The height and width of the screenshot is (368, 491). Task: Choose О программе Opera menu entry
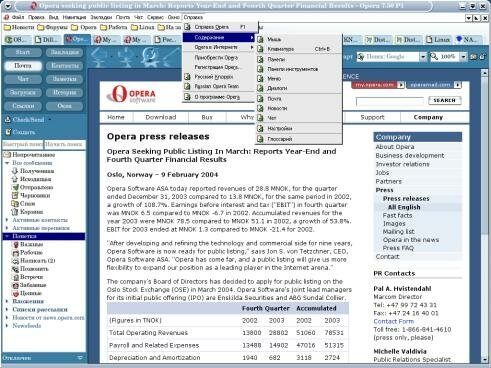(x=219, y=97)
